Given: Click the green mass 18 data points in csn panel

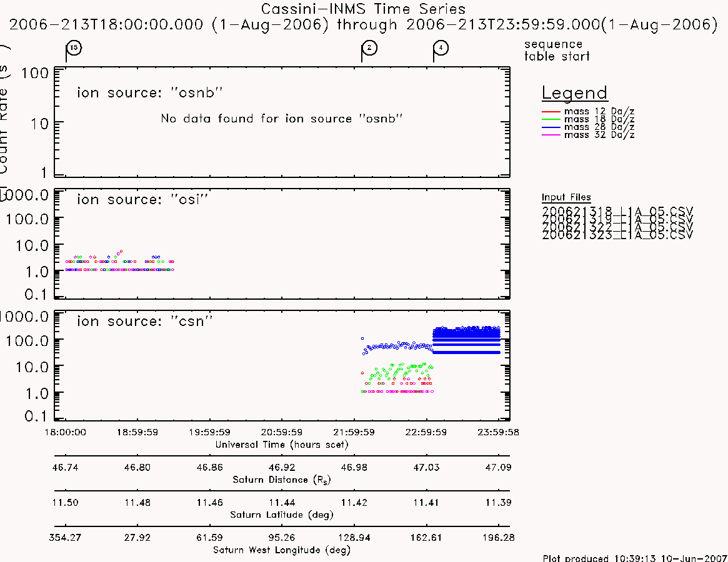Looking at the screenshot, I should pos(401,371).
